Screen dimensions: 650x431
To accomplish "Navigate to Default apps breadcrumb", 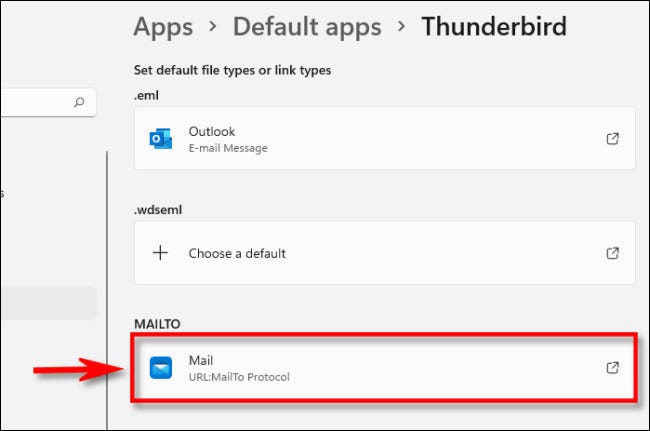I will pos(306,26).
